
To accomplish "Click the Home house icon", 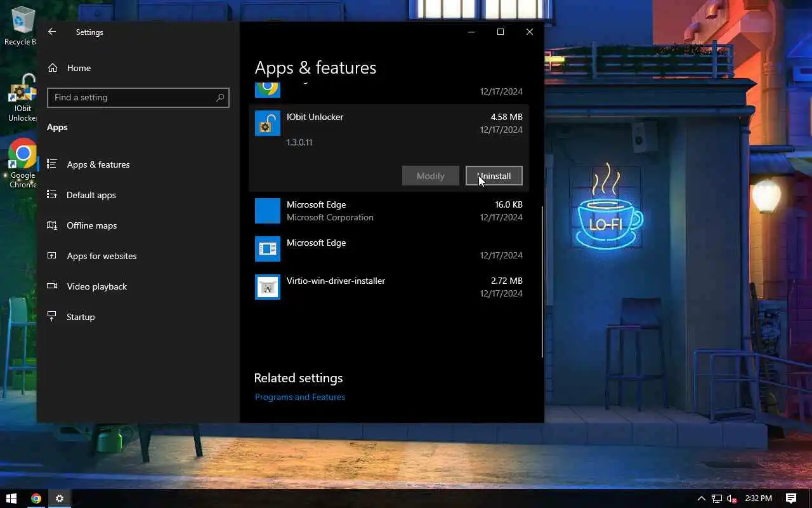I will pyautogui.click(x=53, y=68).
